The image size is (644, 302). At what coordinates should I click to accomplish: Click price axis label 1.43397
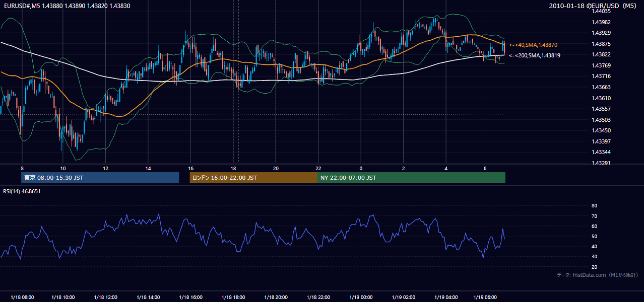[601, 141]
